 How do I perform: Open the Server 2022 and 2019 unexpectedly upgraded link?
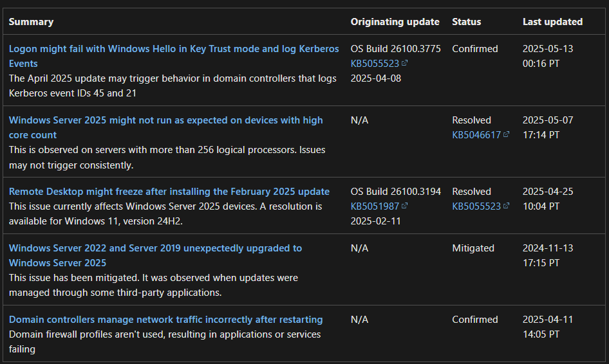click(155, 255)
